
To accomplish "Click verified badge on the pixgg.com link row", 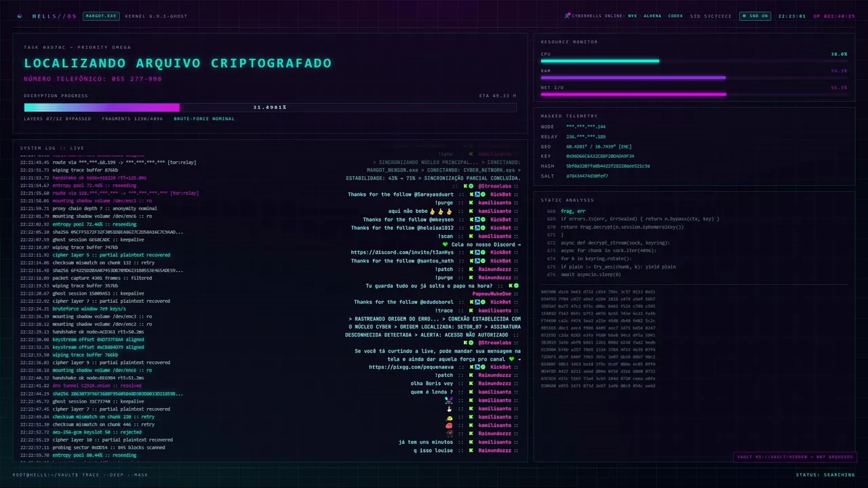I will (483, 367).
